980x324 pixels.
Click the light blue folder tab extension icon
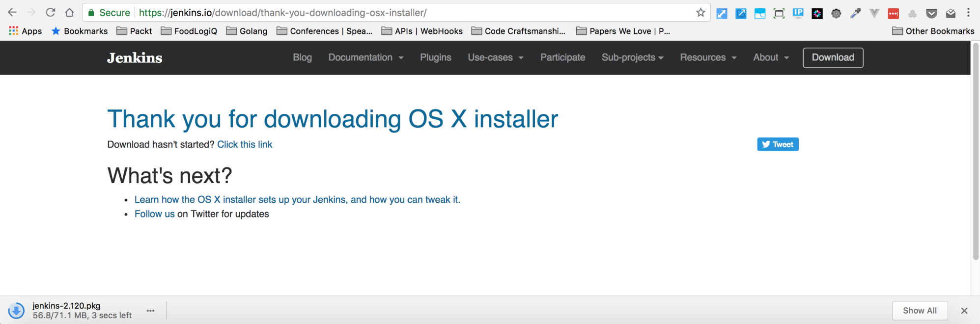click(760, 14)
